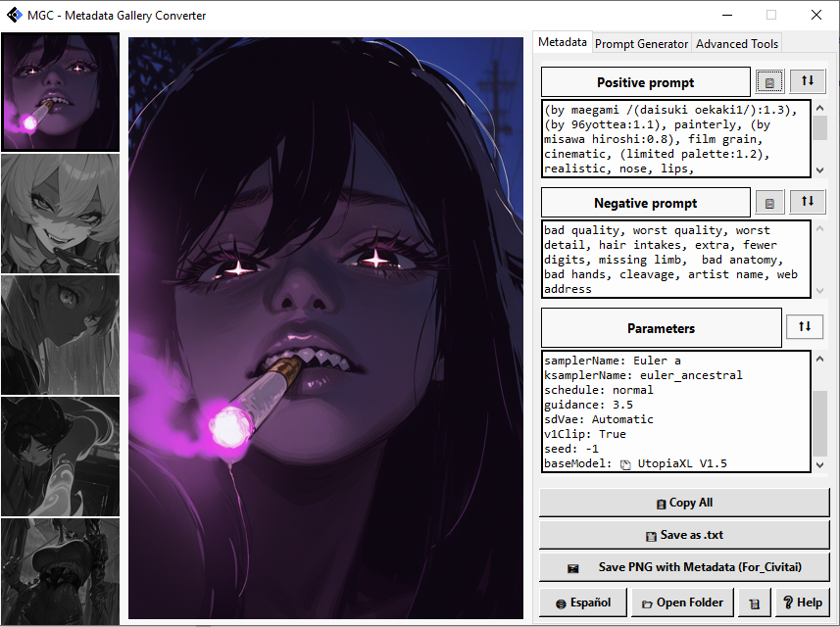The width and height of the screenshot is (840, 627).
Task: Click the Negative prompt header button
Action: pyautogui.click(x=646, y=203)
